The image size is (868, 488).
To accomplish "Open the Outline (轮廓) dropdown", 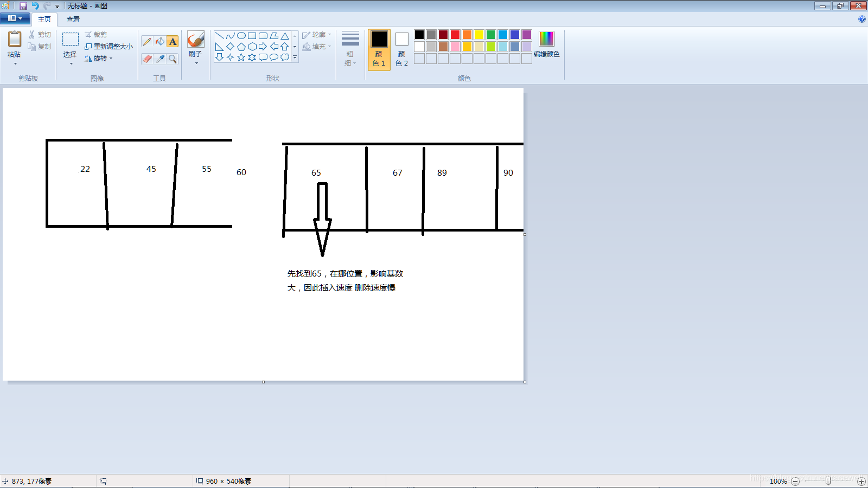I will [317, 35].
